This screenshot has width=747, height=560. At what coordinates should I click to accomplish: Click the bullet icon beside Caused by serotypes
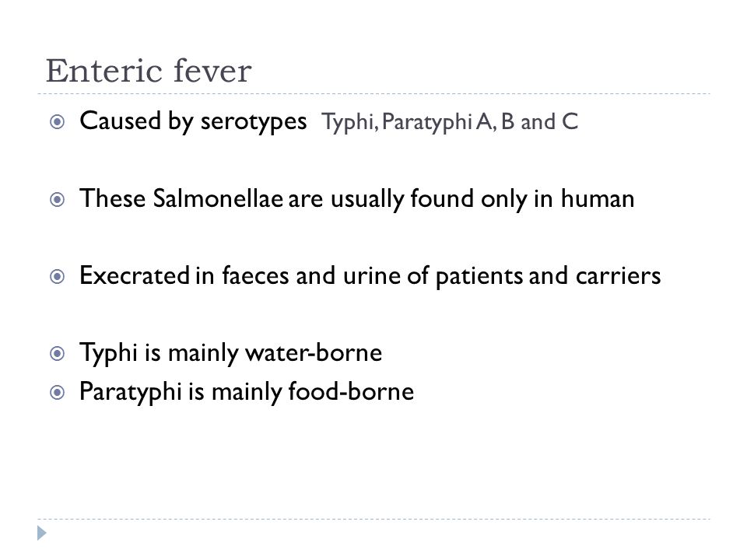57,122
